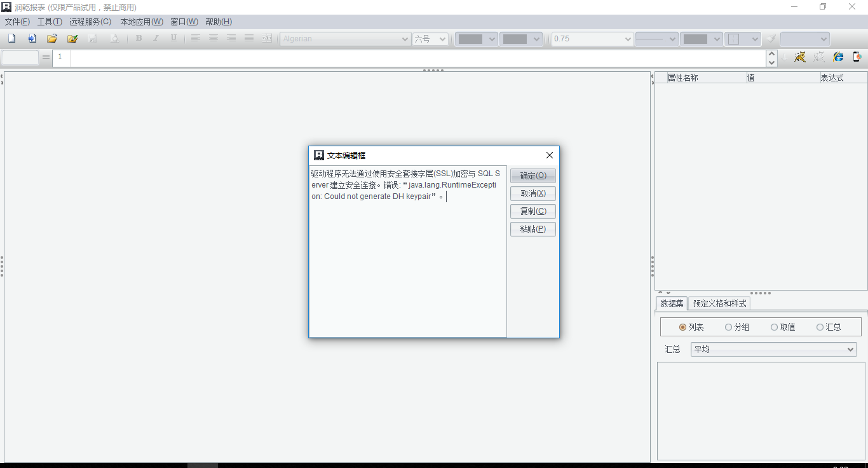
Task: Toggle italic formatting
Action: click(x=156, y=39)
